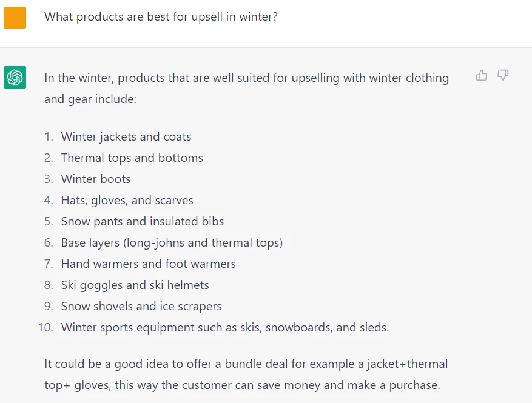
Task: Click the response intro starting "In the winter"
Action: click(246, 78)
